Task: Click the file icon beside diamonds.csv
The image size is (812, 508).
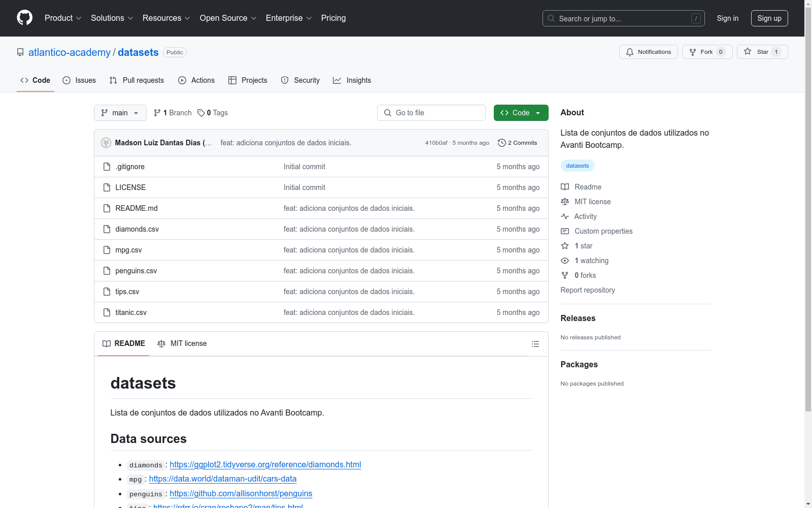Action: point(107,229)
